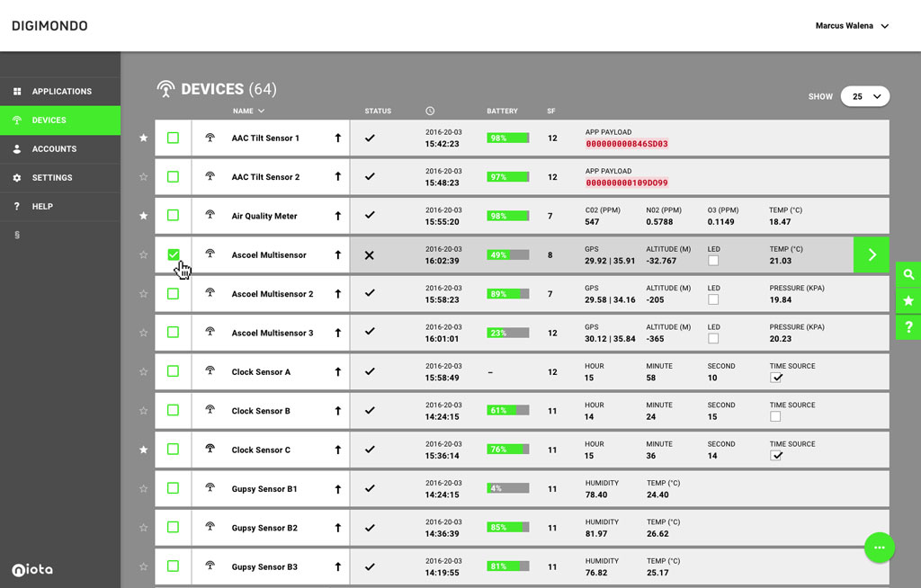
Task: Open the Gupsy Sensor B3 device
Action: [x=264, y=566]
